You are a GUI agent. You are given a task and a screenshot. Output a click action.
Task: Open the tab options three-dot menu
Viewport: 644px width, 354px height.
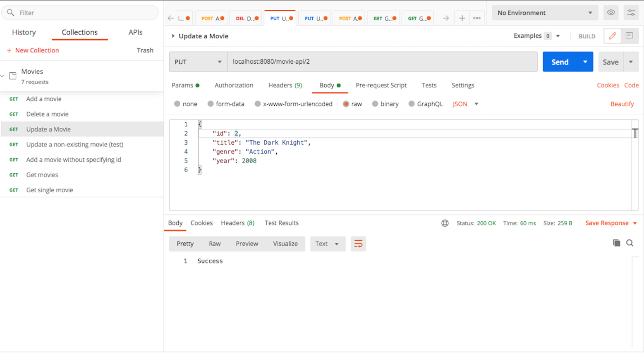(477, 18)
